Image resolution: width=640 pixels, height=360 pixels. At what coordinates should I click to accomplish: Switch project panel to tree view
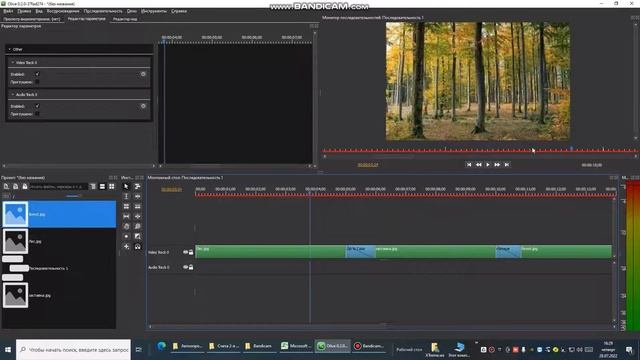93,187
